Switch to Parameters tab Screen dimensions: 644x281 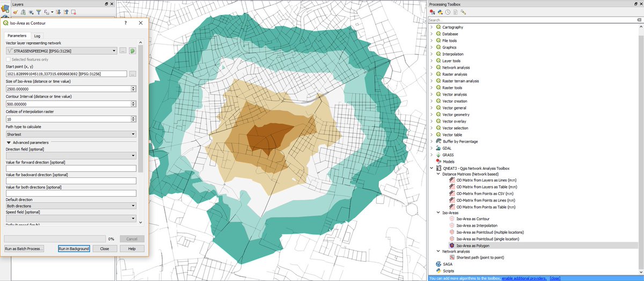[x=17, y=35]
